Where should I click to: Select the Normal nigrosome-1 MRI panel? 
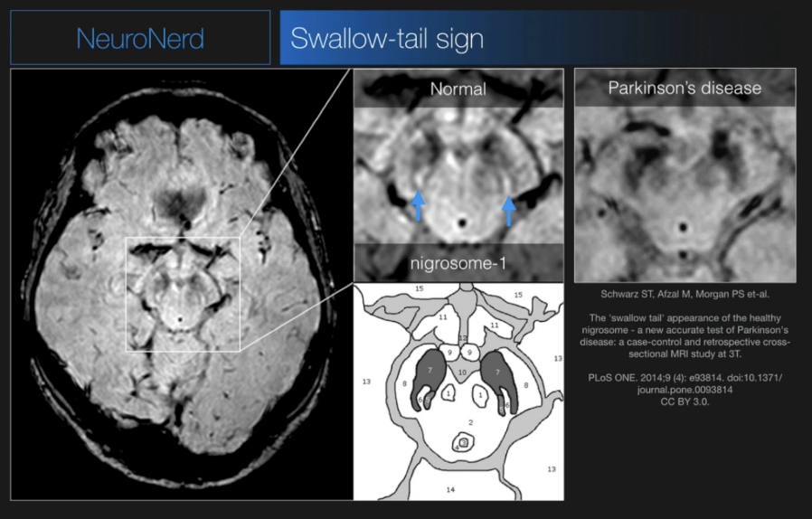pyautogui.click(x=458, y=175)
